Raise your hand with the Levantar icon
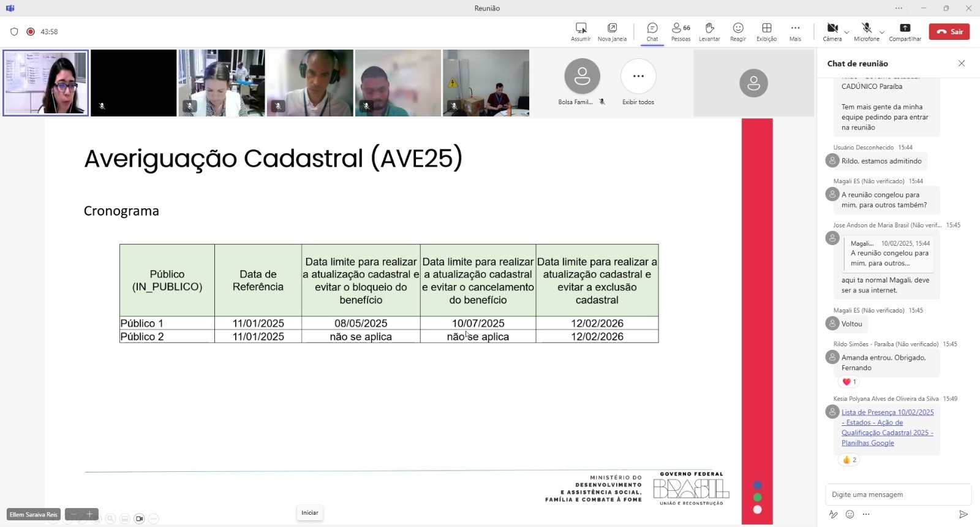 coord(709,28)
